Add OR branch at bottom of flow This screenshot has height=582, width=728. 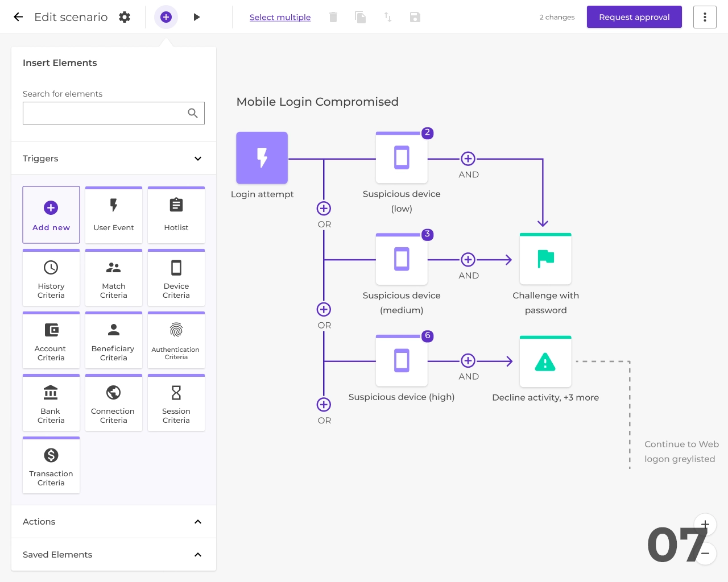(x=324, y=405)
